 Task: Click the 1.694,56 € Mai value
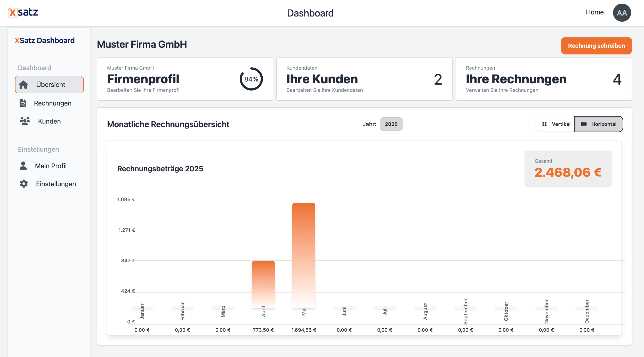(x=304, y=330)
